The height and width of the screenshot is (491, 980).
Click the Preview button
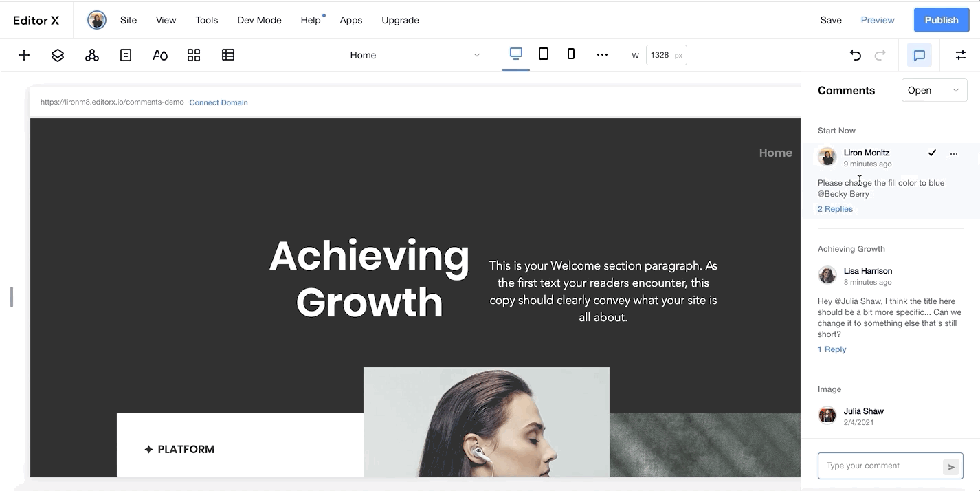coord(878,20)
